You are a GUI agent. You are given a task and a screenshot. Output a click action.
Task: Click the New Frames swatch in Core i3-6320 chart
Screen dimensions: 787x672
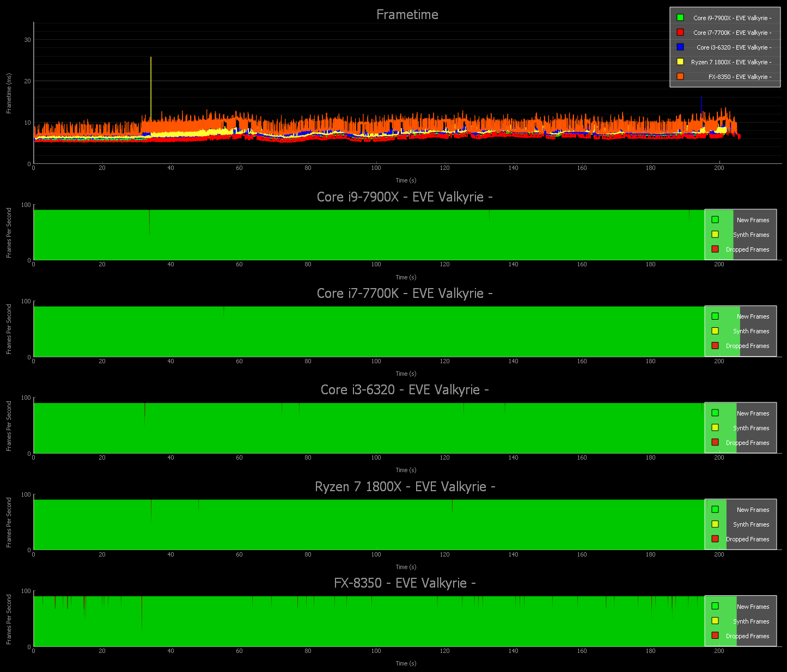715,413
